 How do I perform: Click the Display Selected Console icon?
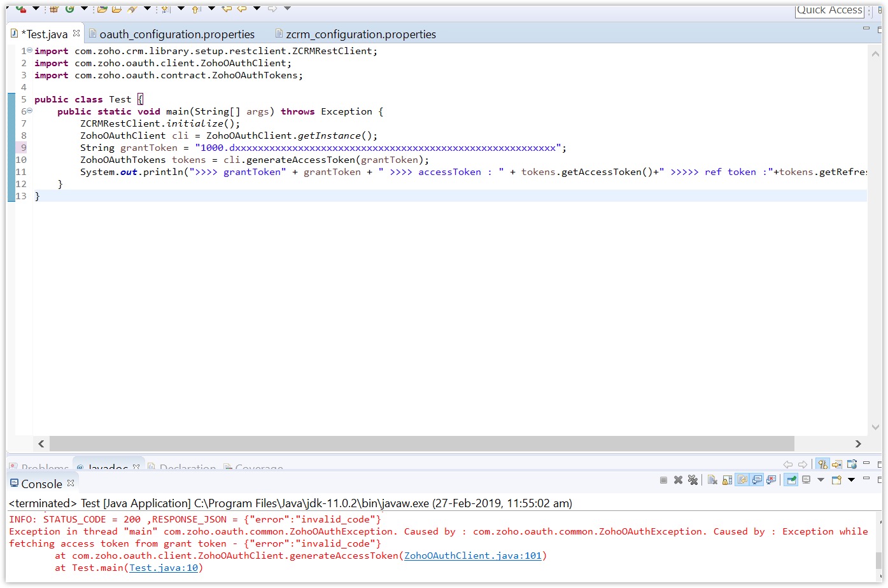pyautogui.click(x=806, y=479)
